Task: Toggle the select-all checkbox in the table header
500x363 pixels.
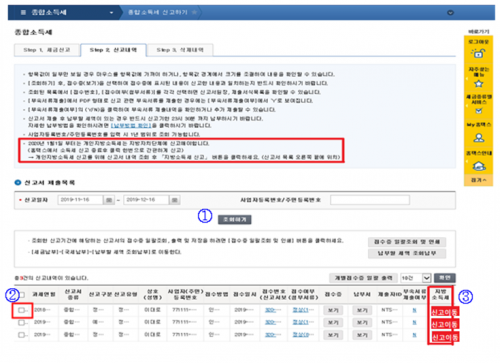Action: 22,295
